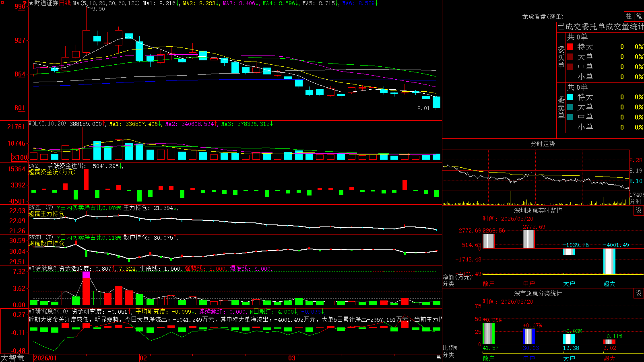Click the 8.01 low price annotation

(423, 108)
